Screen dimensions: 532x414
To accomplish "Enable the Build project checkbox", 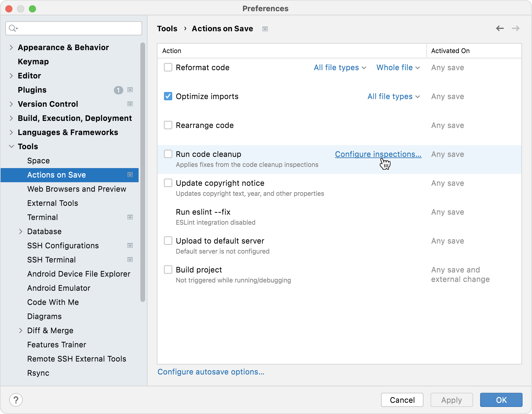I will tap(168, 270).
